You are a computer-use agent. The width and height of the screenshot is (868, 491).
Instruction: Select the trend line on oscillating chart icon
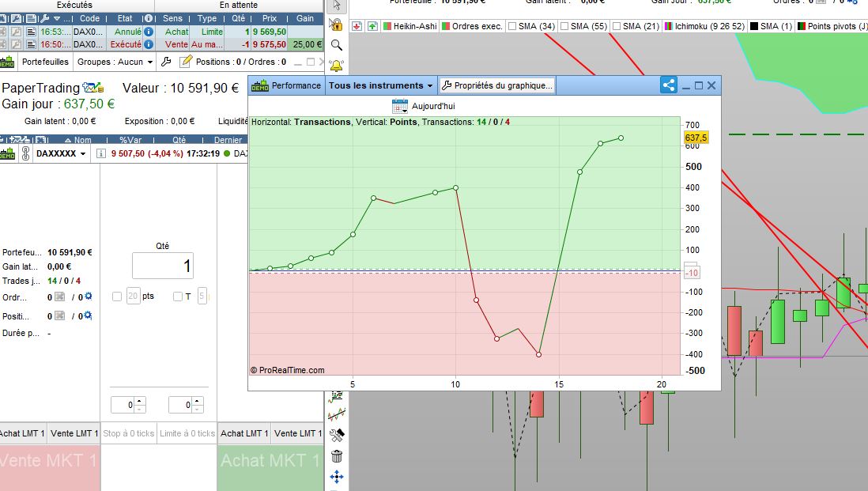(x=337, y=414)
